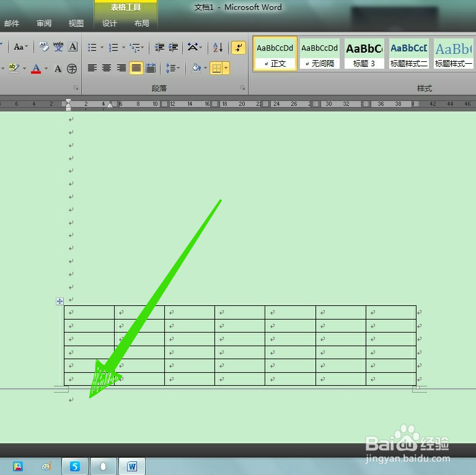The width and height of the screenshot is (476, 475).
Task: Open Asian Layout dropdown arrow
Action: [x=201, y=47]
